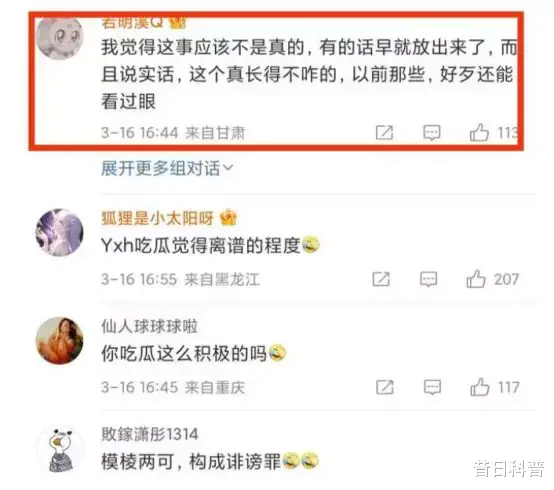
Task: Like the comment from 甘肃
Action: pyautogui.click(x=479, y=132)
